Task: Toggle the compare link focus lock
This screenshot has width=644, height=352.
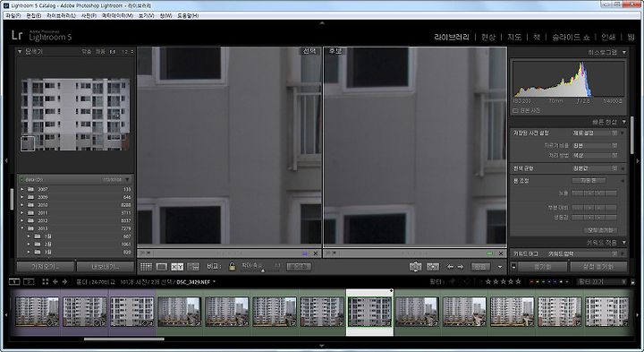Action: (x=232, y=267)
